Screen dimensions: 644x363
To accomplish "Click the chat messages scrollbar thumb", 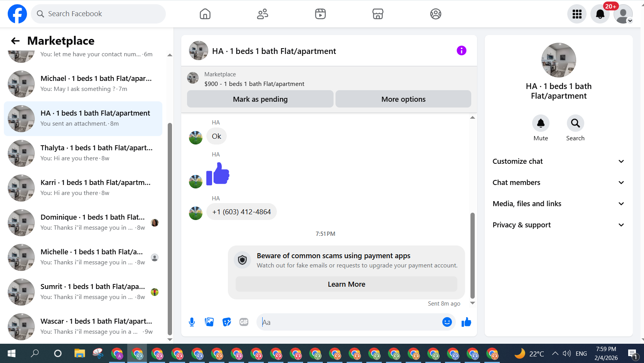I will coord(472,255).
